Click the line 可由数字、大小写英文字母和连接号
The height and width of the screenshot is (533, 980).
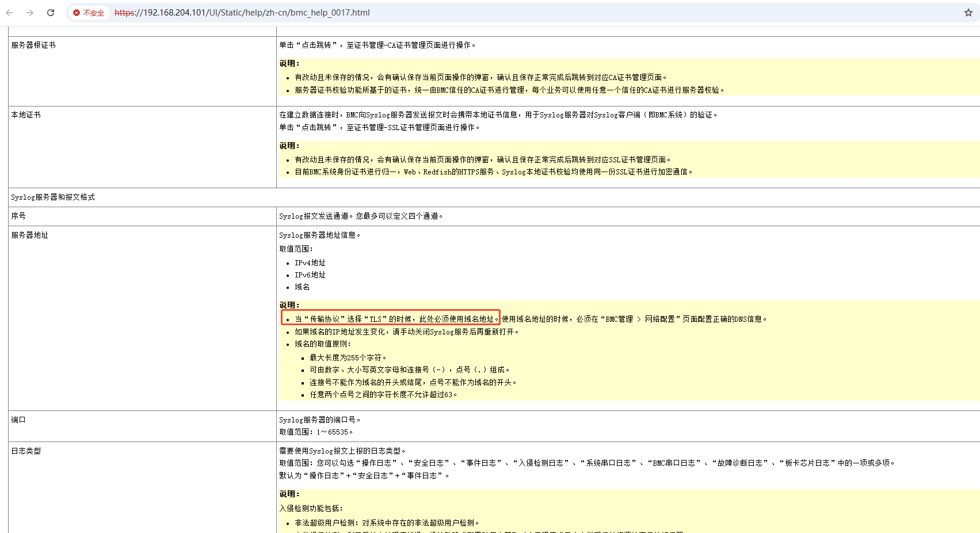click(x=410, y=370)
